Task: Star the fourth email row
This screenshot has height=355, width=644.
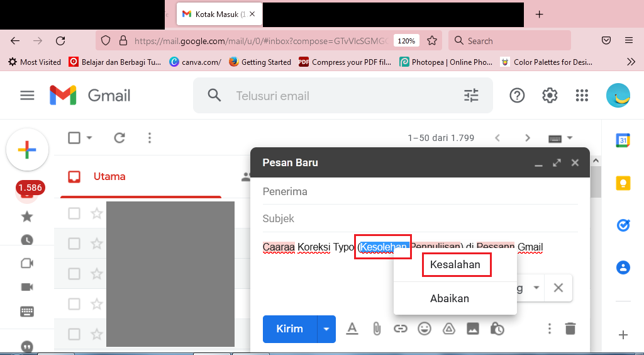Action: pyautogui.click(x=96, y=304)
